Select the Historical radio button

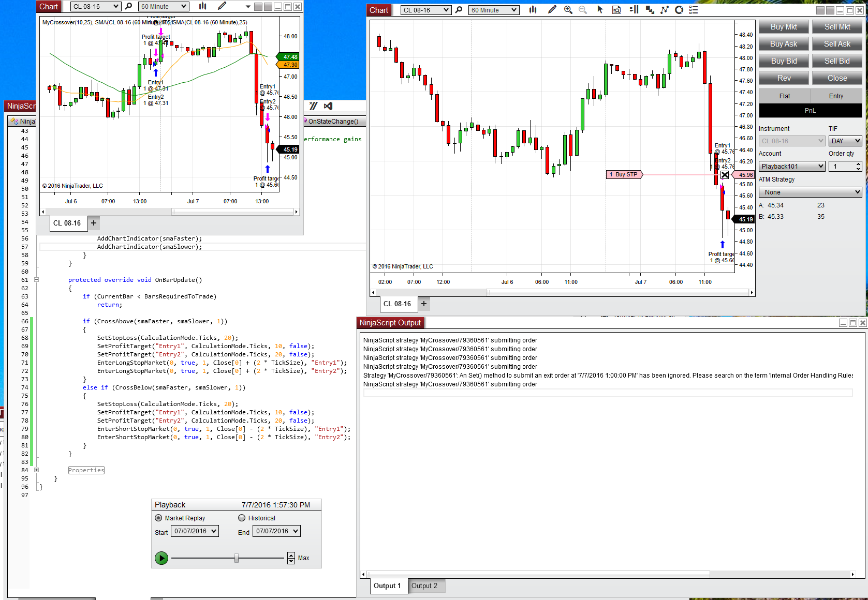(x=242, y=518)
